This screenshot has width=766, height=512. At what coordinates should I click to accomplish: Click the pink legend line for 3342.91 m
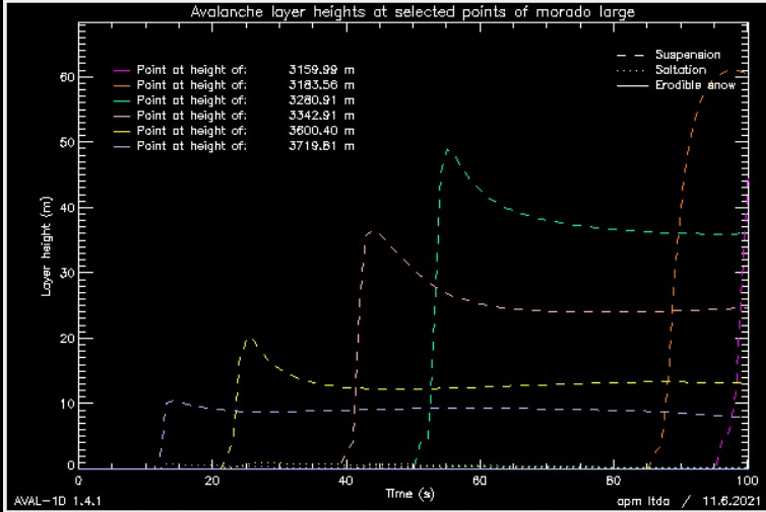122,116
